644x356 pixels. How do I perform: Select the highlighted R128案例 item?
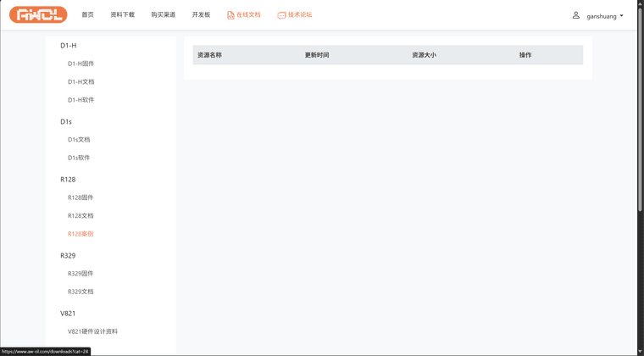(80, 234)
